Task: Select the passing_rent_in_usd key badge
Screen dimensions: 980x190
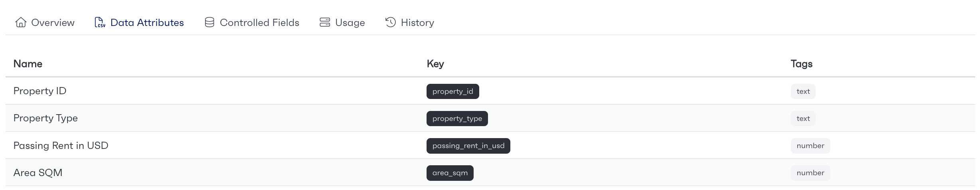Action: pos(468,146)
